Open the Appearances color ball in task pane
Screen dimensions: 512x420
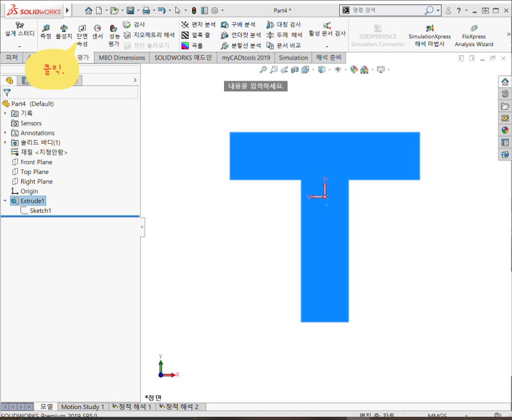point(505,130)
